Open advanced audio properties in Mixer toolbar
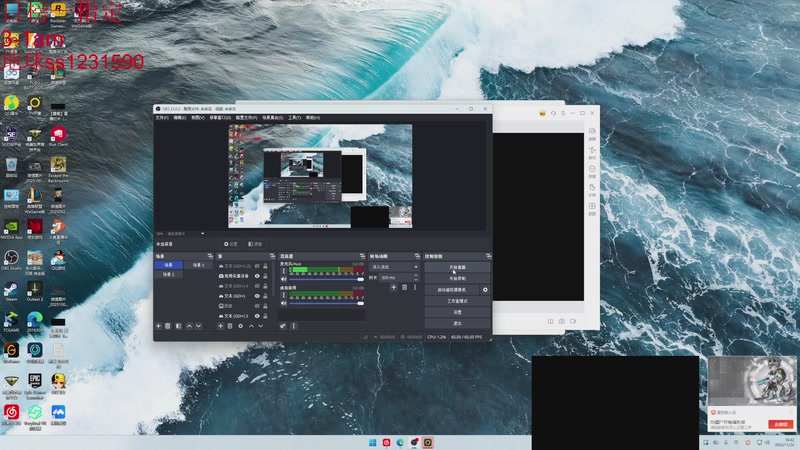The image size is (800, 450). pos(283,326)
